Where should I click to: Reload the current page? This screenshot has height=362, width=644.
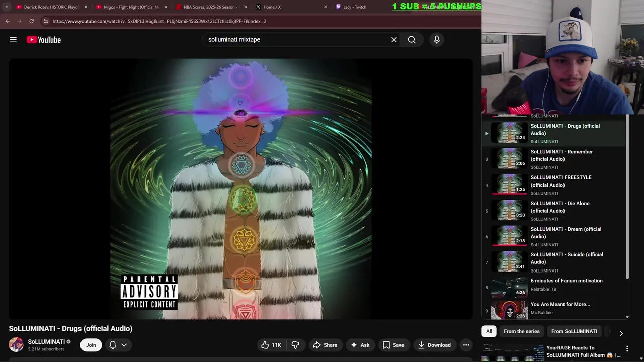click(31, 21)
